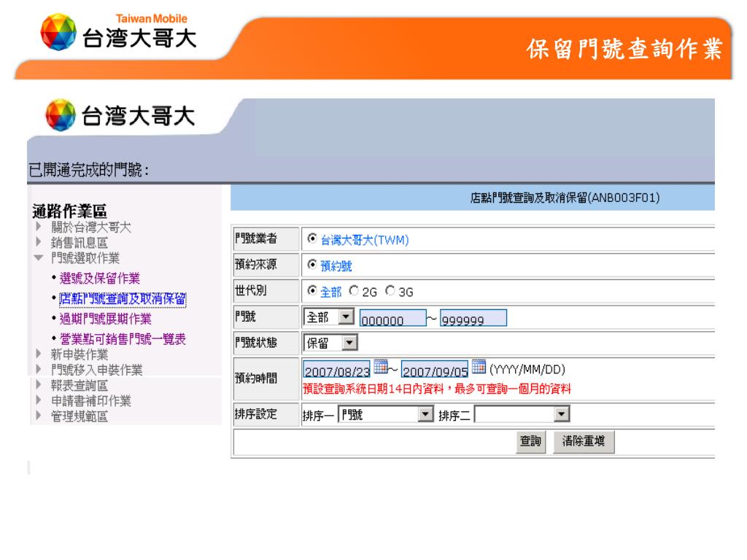The height and width of the screenshot is (560, 747).
Task: Click the 台灣大哥大 logo in blue banner
Action: 120,115
